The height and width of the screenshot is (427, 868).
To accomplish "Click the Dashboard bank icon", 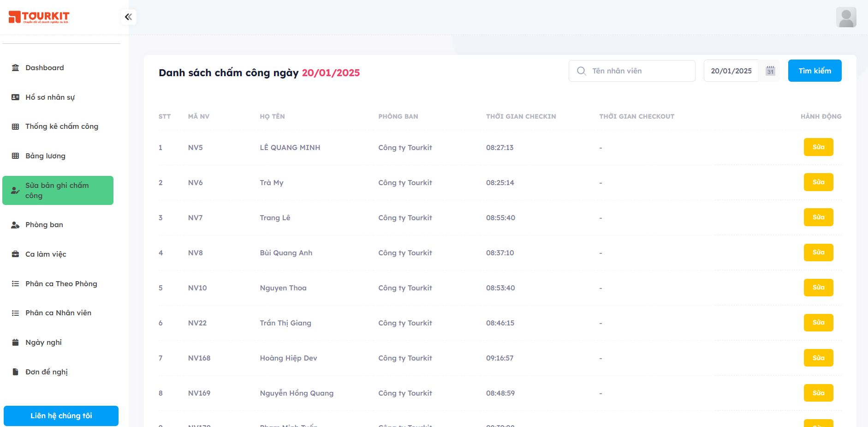I will tap(15, 68).
